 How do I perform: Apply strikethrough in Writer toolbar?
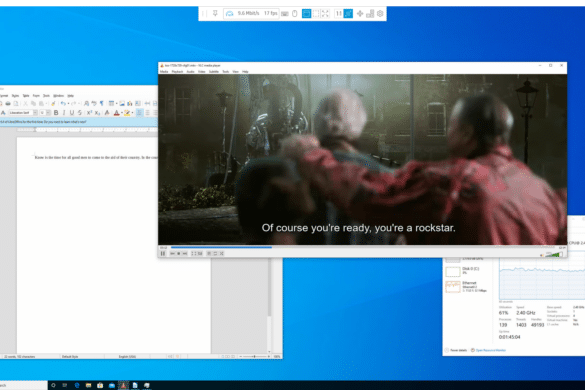[79, 113]
